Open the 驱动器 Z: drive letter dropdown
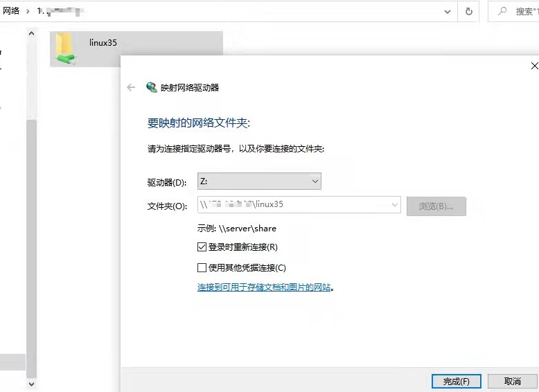 (259, 181)
